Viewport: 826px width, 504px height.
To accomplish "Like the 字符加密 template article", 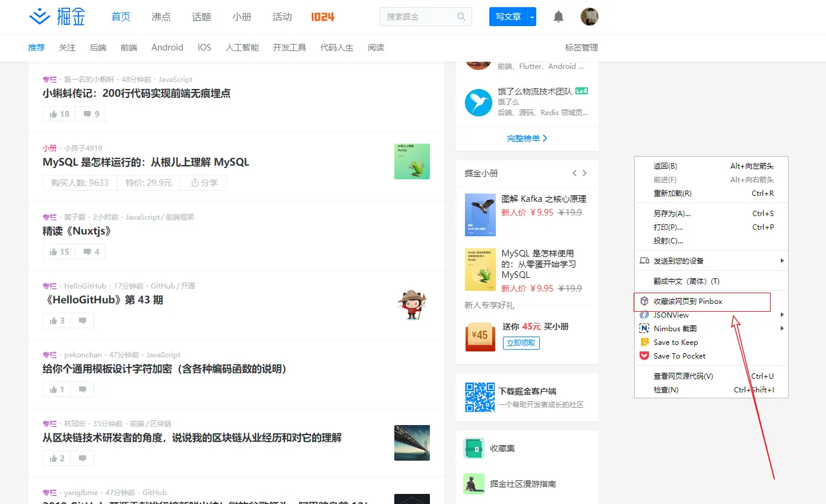I will click(57, 389).
